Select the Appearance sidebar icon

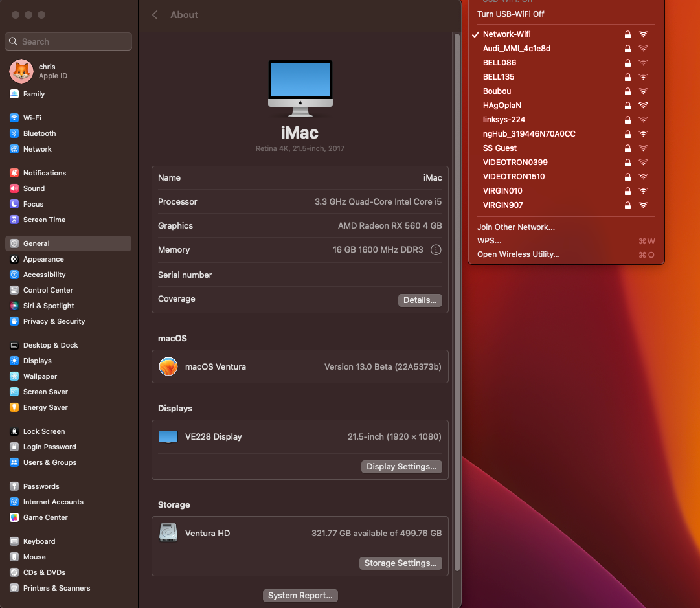[x=15, y=259]
